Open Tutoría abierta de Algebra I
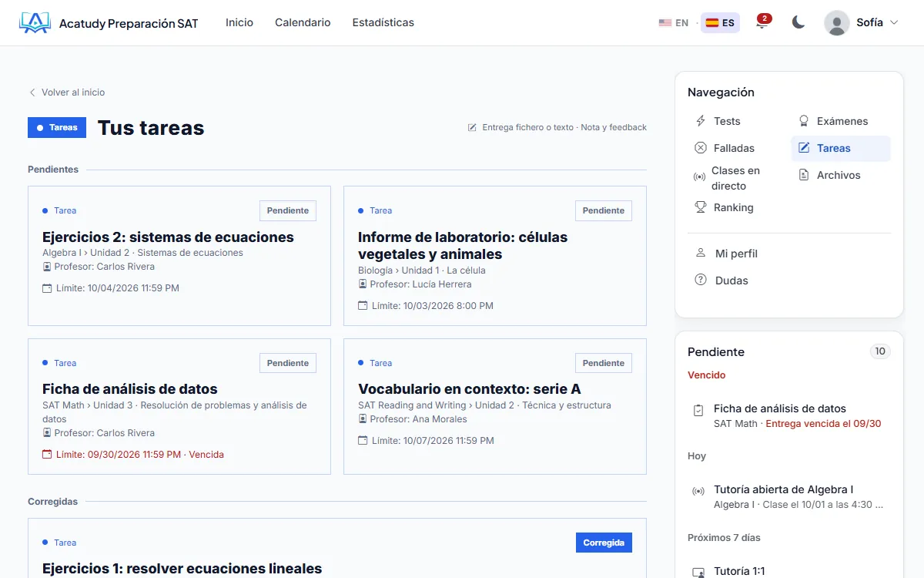This screenshot has height=578, width=924. click(789, 496)
